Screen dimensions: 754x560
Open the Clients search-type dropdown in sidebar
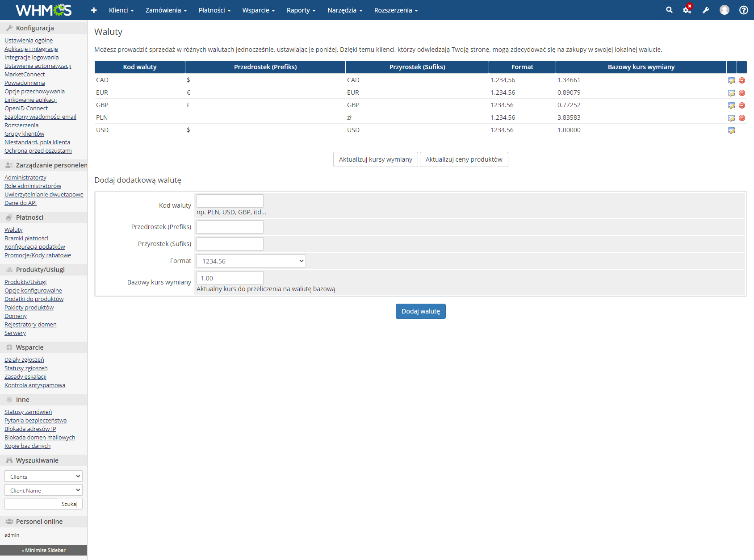click(43, 476)
